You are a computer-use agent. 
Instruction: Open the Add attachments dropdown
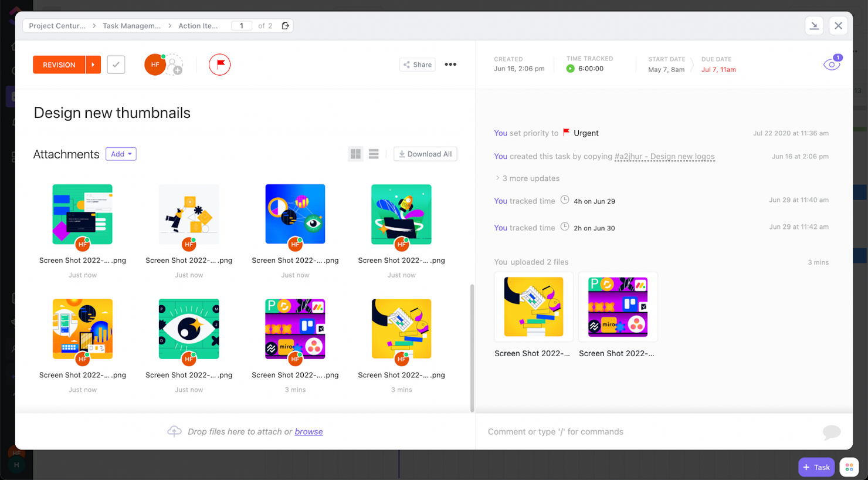tap(121, 154)
